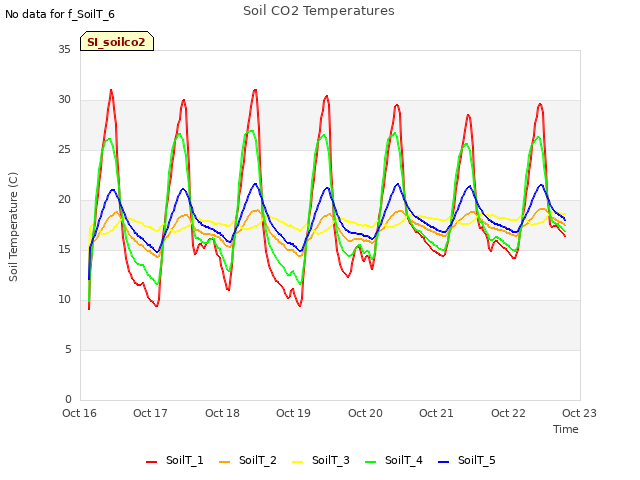Toggle the SoilT_3 legend entry
The width and height of the screenshot is (640, 480).
(321, 460)
